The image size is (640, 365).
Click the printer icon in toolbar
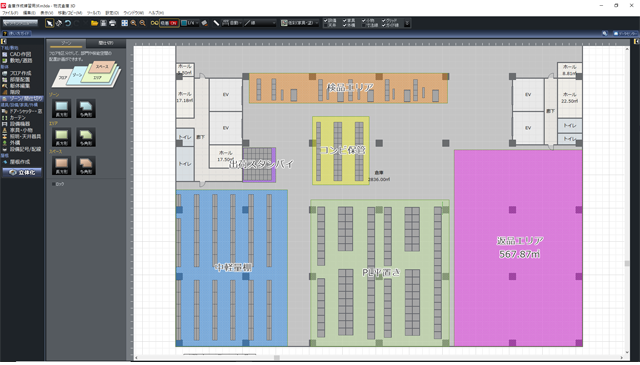(x=113, y=23)
